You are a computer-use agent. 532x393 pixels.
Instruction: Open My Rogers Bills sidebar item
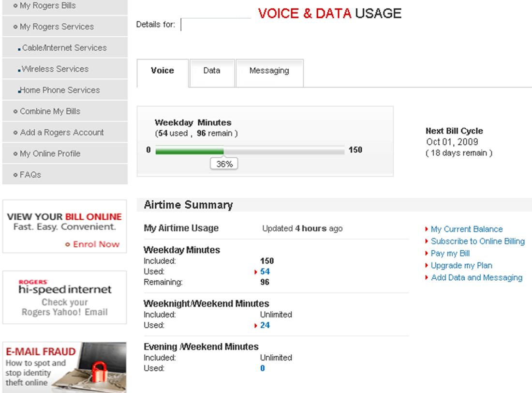[65, 6]
